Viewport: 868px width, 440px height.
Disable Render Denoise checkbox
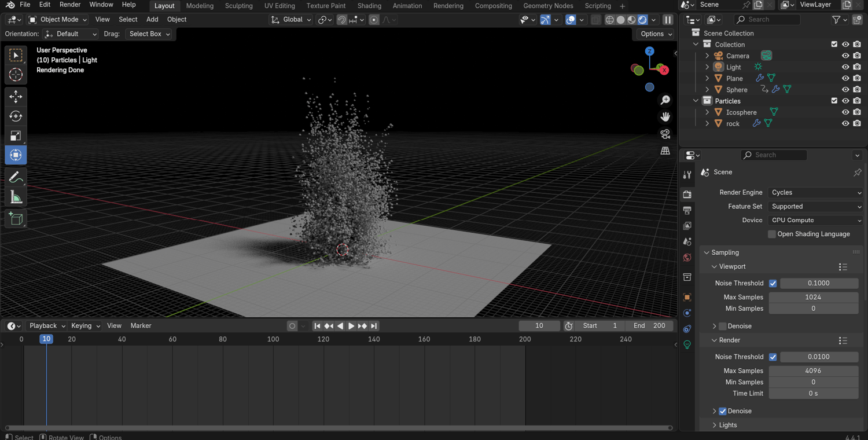tap(723, 411)
